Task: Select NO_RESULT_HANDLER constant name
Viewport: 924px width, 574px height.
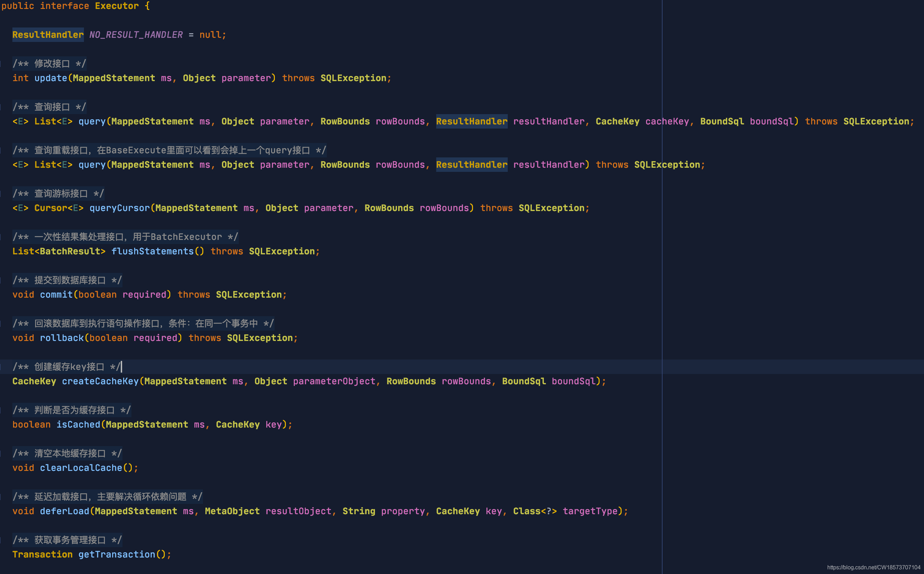Action: [x=136, y=35]
